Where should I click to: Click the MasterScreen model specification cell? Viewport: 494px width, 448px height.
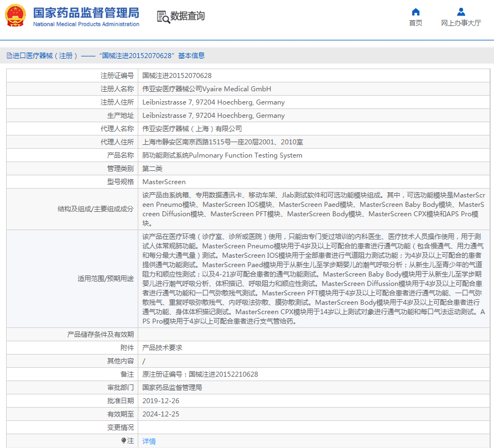pos(164,182)
